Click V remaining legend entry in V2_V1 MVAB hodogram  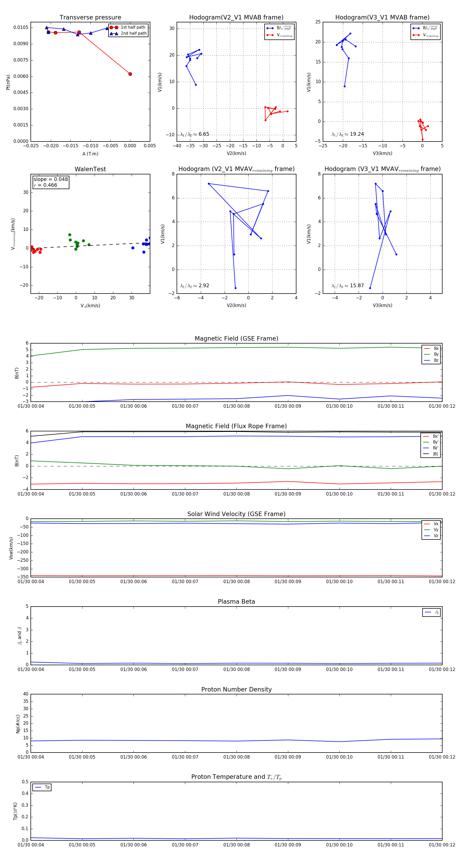tap(279, 35)
